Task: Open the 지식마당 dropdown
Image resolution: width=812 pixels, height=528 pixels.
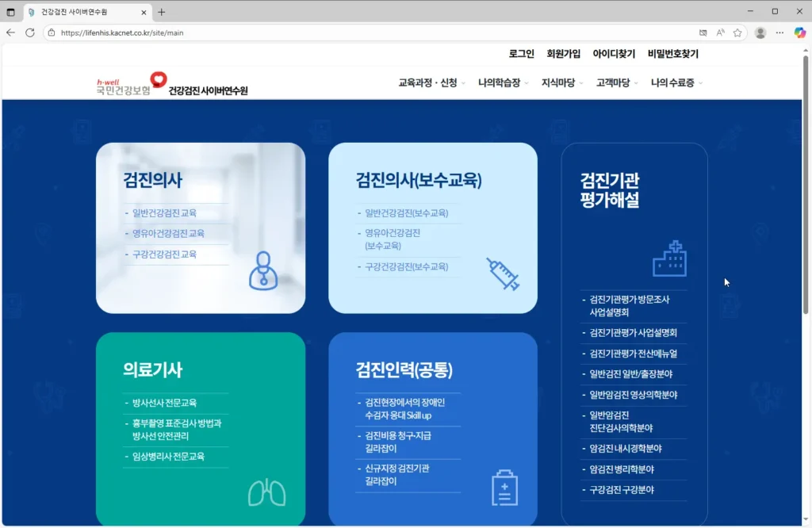Action: 557,82
